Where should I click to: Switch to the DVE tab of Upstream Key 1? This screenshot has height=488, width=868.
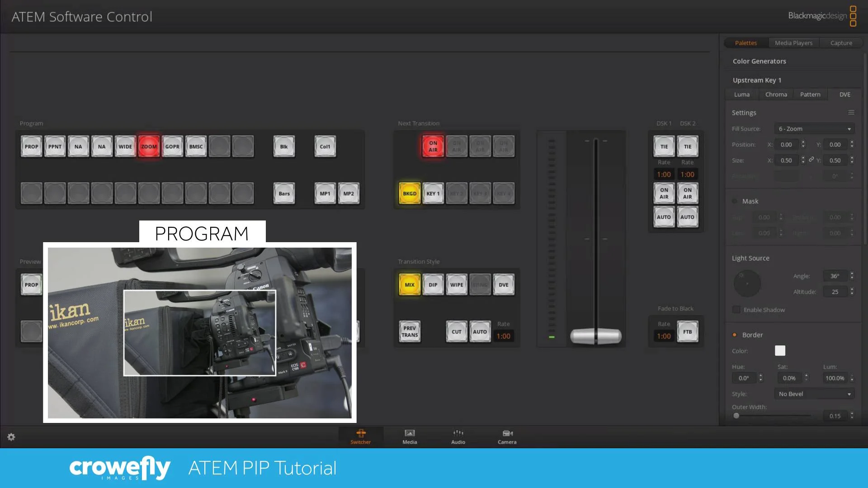[844, 94]
